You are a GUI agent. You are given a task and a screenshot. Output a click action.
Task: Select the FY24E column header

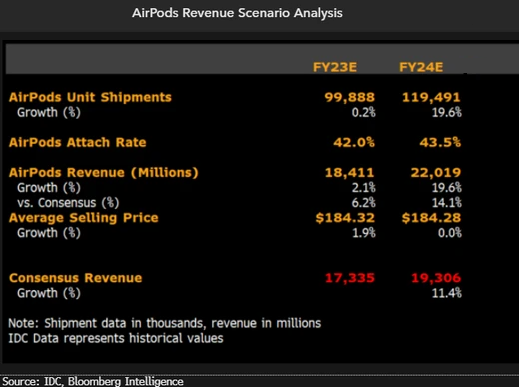point(421,67)
